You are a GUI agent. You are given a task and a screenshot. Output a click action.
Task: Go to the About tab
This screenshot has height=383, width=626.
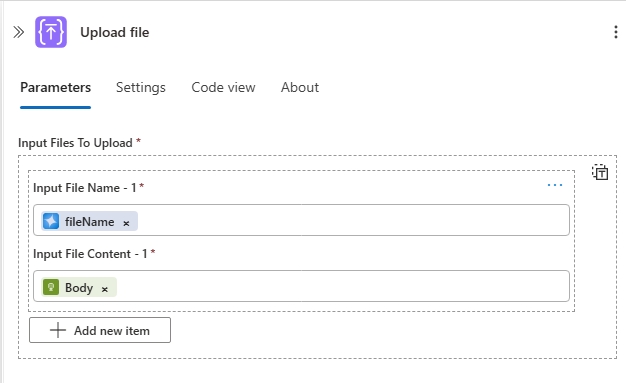pos(300,87)
